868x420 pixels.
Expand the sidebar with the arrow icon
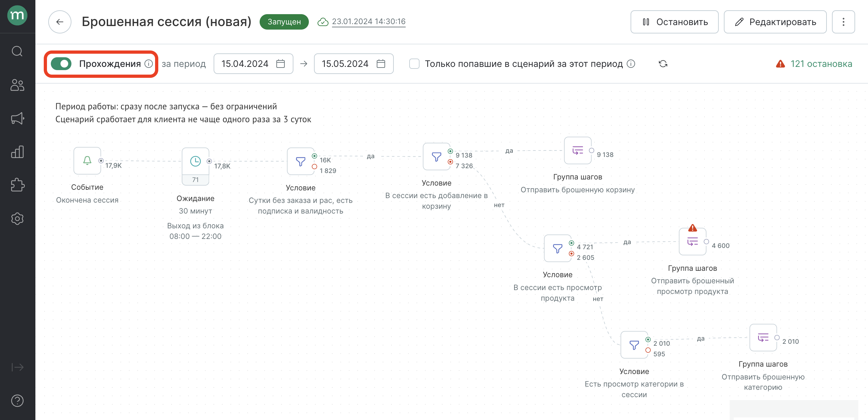point(17,367)
